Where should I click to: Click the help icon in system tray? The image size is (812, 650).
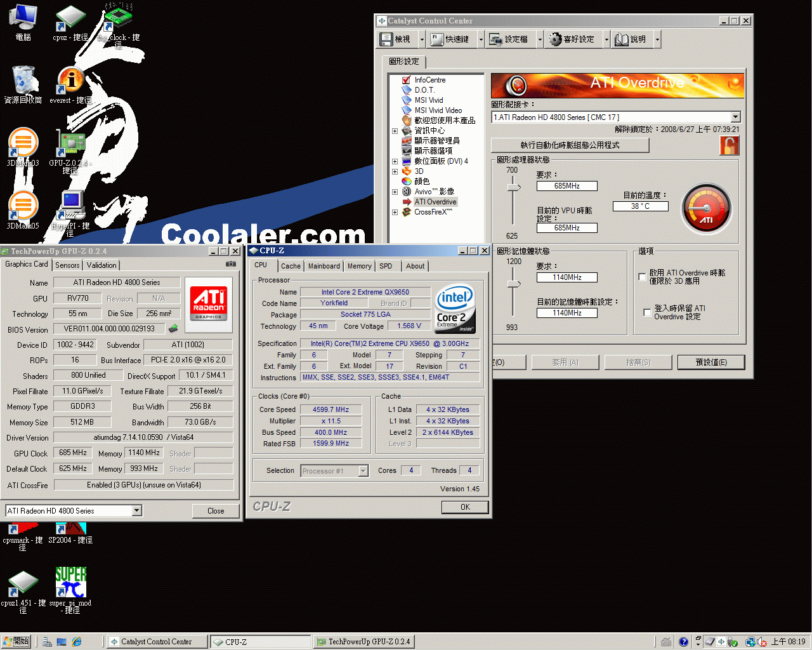[683, 642]
